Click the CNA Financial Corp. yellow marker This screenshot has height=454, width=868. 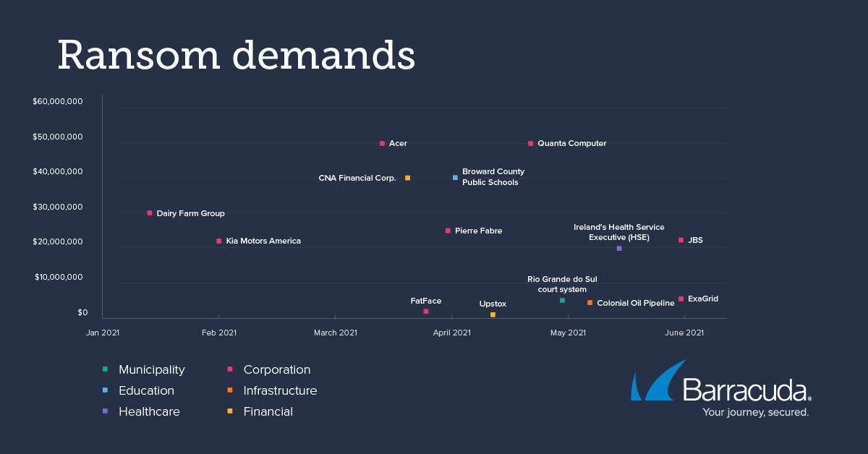click(x=407, y=178)
